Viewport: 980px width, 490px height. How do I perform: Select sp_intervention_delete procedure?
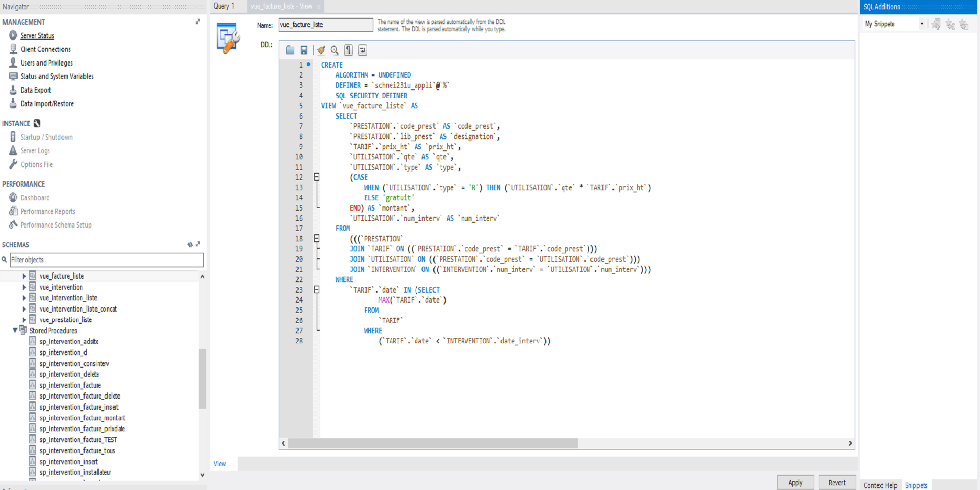[69, 374]
